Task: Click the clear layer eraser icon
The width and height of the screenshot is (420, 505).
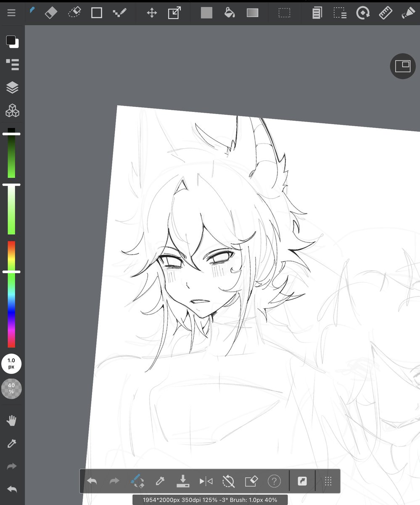Action: (x=251, y=481)
